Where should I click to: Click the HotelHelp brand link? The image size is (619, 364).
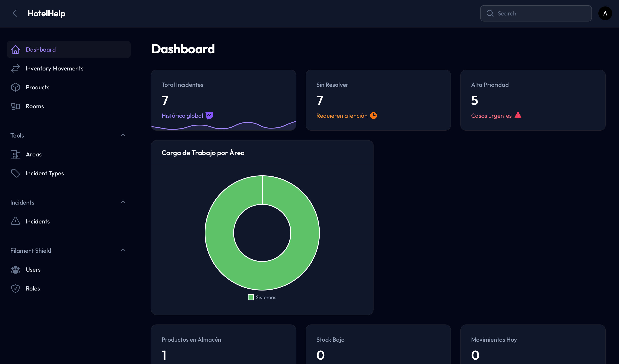pos(46,14)
